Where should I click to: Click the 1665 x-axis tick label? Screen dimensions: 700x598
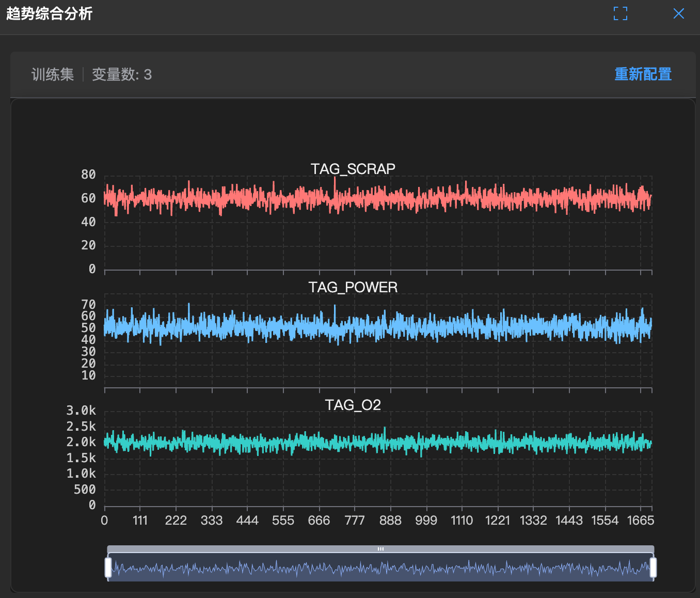[x=640, y=521]
